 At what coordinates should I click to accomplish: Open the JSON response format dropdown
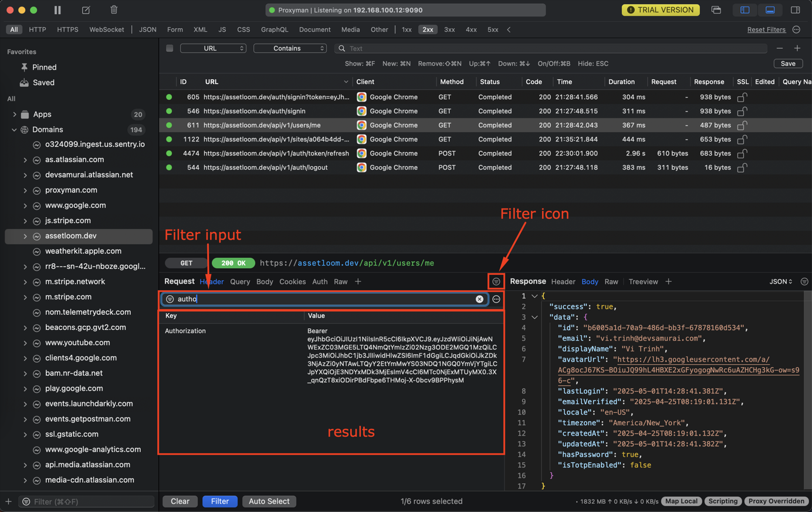tap(781, 282)
